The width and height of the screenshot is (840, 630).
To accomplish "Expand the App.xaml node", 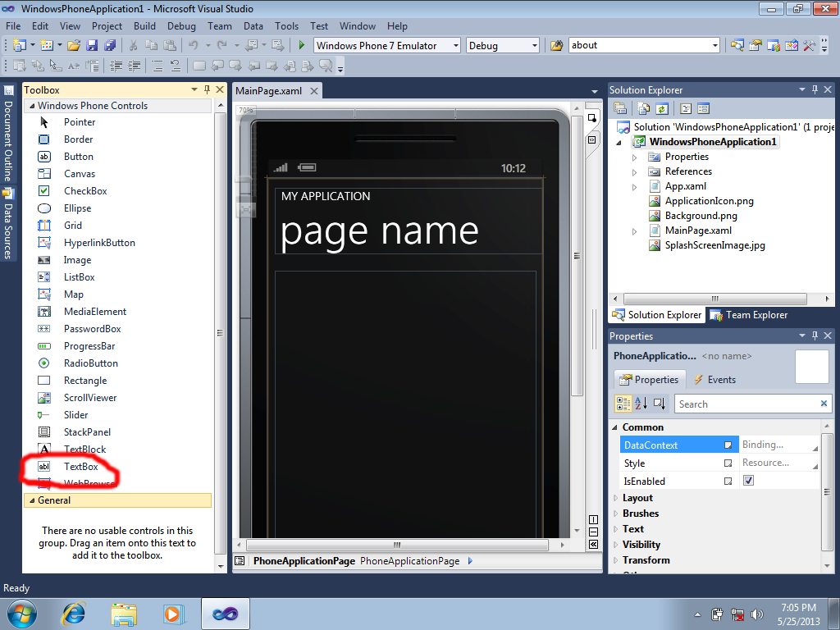I will [635, 187].
